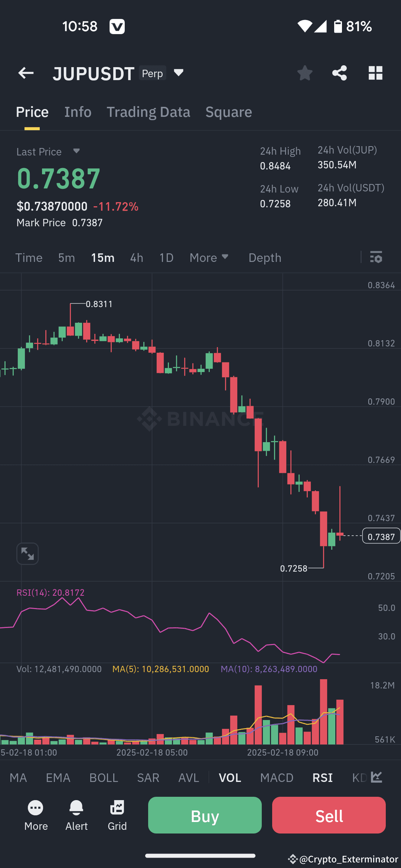
Task: Tap the 0.7387 price marker label
Action: [381, 536]
